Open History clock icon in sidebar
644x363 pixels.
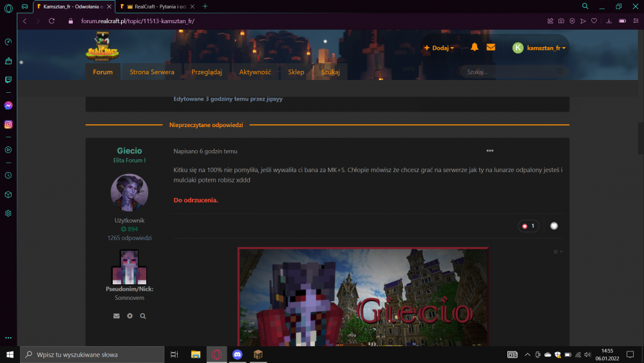point(8,175)
